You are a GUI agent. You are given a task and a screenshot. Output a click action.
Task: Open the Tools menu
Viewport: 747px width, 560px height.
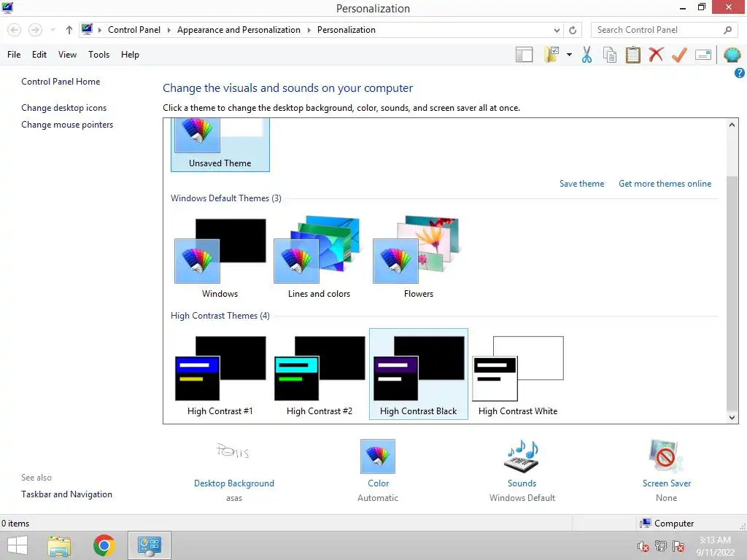(x=98, y=55)
